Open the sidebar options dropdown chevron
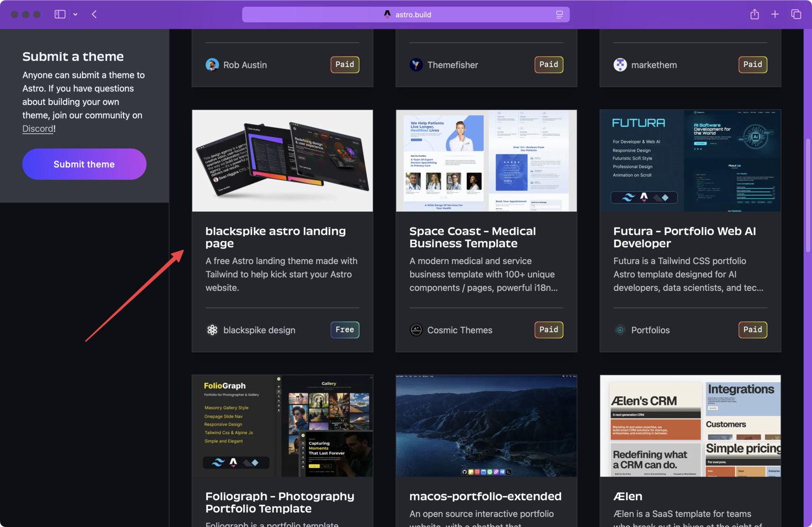Viewport: 812px width, 527px height. coord(75,15)
